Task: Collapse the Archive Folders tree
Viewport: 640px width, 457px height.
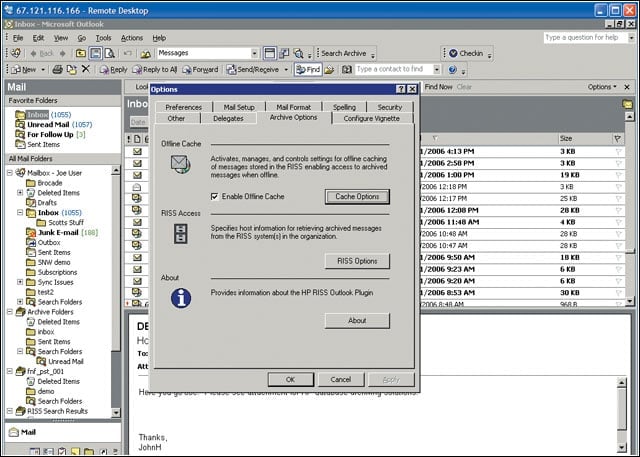Action: pos(10,312)
